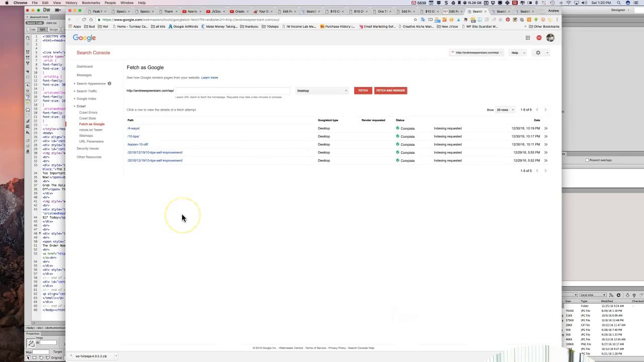
Task: Open the Help dropdown in Search Console
Action: click(x=518, y=53)
